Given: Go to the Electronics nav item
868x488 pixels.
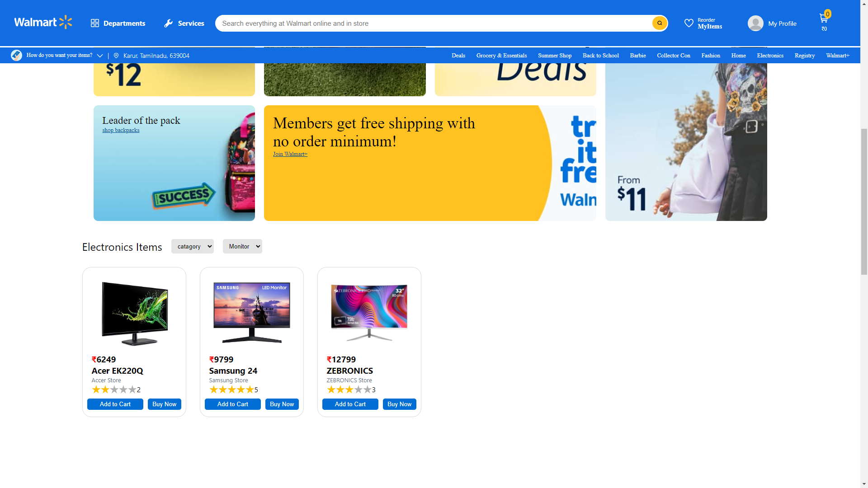Looking at the screenshot, I should click(x=770, y=56).
